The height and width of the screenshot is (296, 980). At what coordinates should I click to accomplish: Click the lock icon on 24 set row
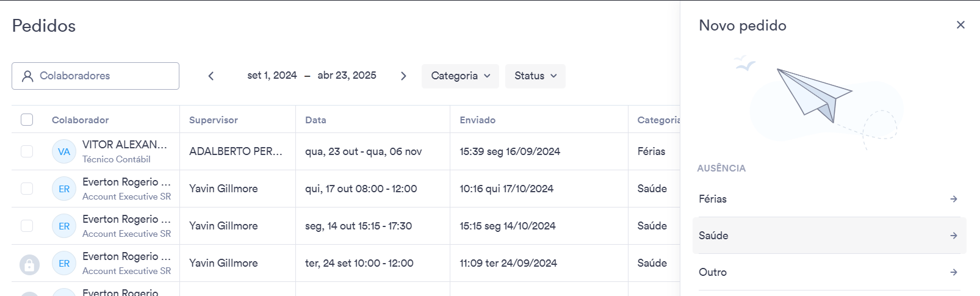tap(29, 264)
